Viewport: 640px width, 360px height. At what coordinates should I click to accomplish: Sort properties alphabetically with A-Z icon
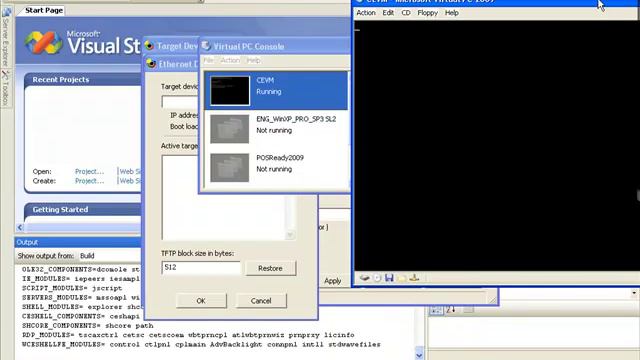[451, 310]
